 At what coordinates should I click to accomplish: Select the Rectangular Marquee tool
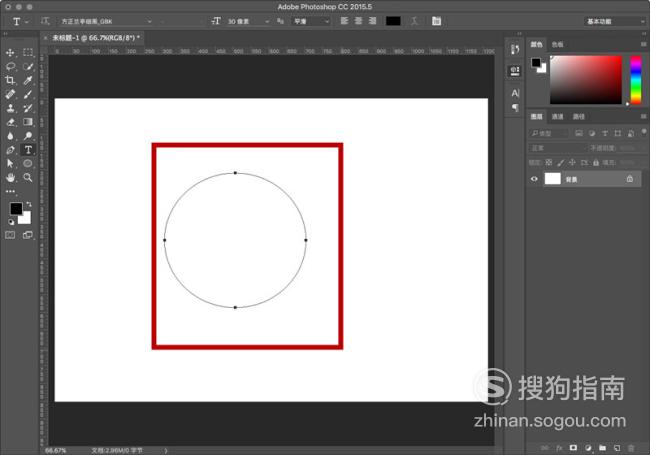click(28, 53)
